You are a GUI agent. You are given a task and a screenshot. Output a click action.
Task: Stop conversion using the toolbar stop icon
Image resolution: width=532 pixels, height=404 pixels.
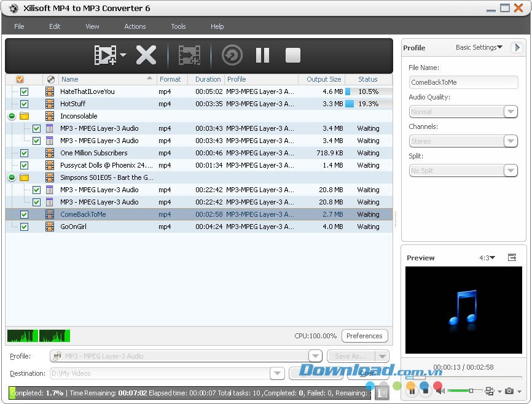point(293,55)
